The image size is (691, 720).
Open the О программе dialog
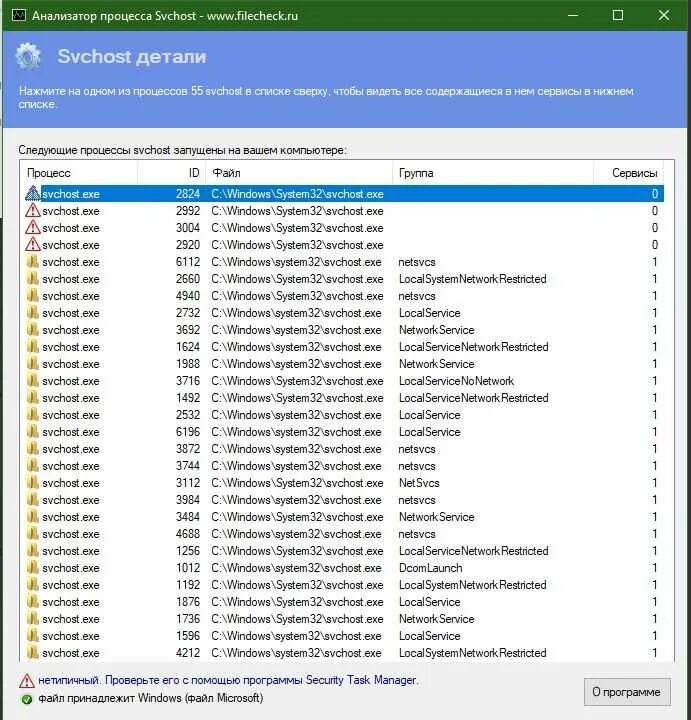pyautogui.click(x=626, y=691)
